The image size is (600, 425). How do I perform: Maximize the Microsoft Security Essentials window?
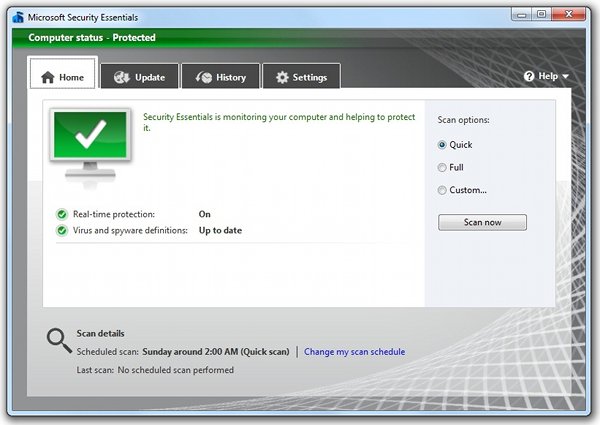[541, 15]
